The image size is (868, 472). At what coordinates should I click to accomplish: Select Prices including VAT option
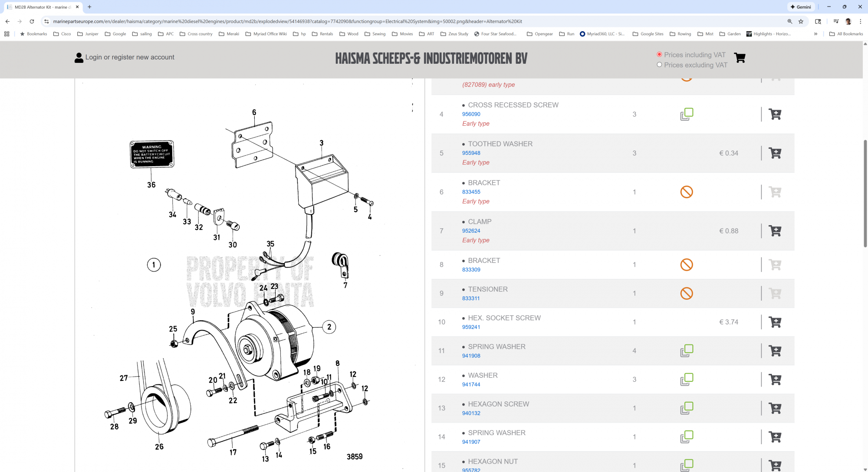(x=659, y=55)
